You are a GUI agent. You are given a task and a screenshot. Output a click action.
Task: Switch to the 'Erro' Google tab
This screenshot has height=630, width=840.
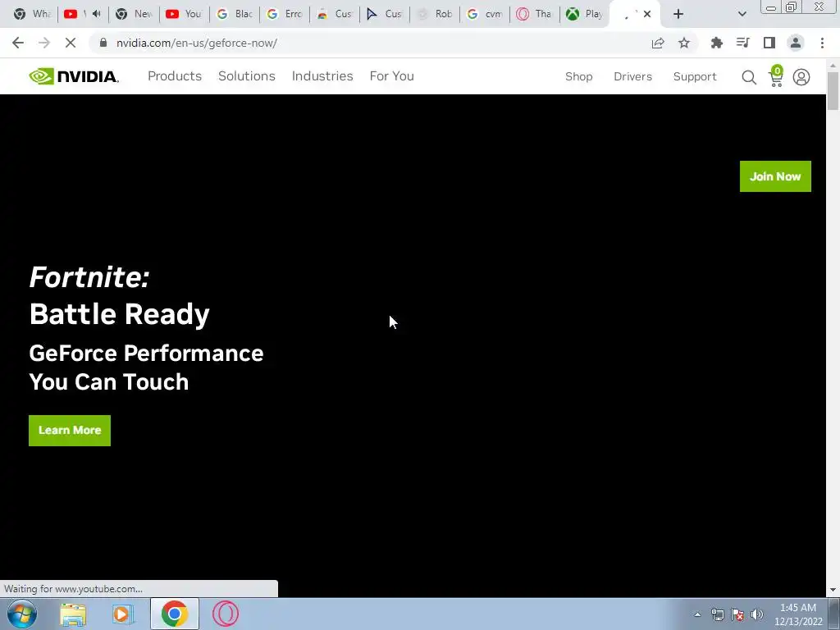(x=285, y=14)
